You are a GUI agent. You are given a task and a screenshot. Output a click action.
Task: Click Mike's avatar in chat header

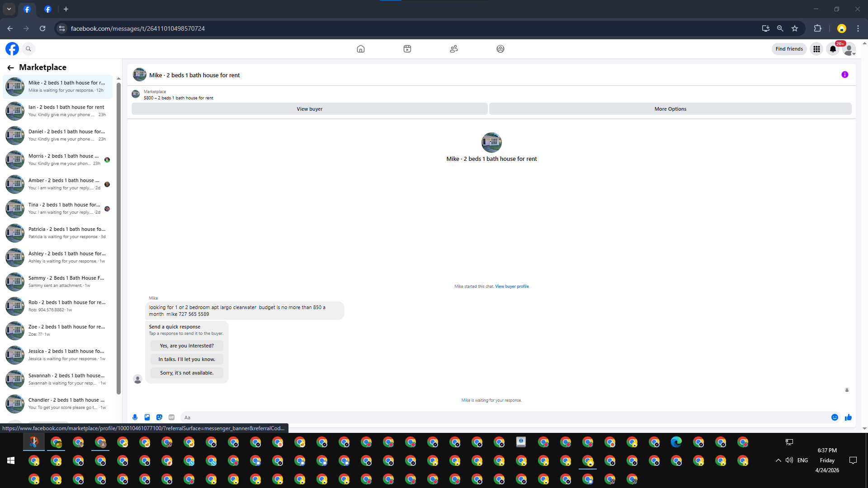[140, 75]
